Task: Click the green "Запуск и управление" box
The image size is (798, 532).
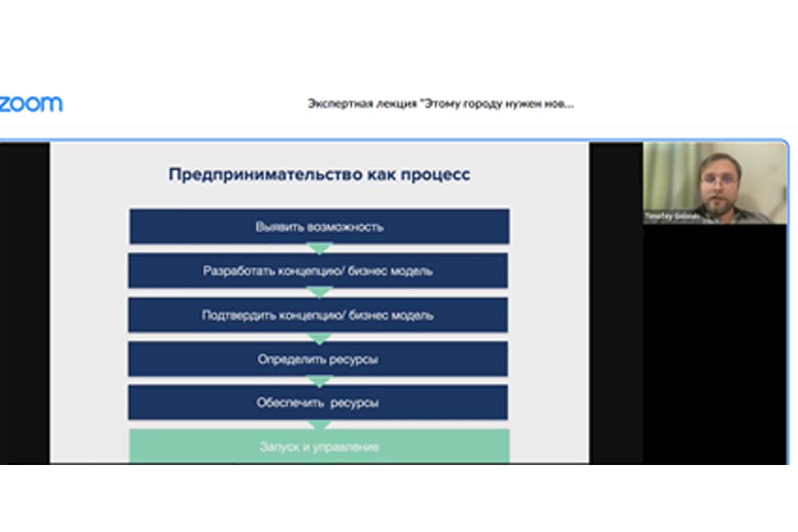Action: point(319,446)
